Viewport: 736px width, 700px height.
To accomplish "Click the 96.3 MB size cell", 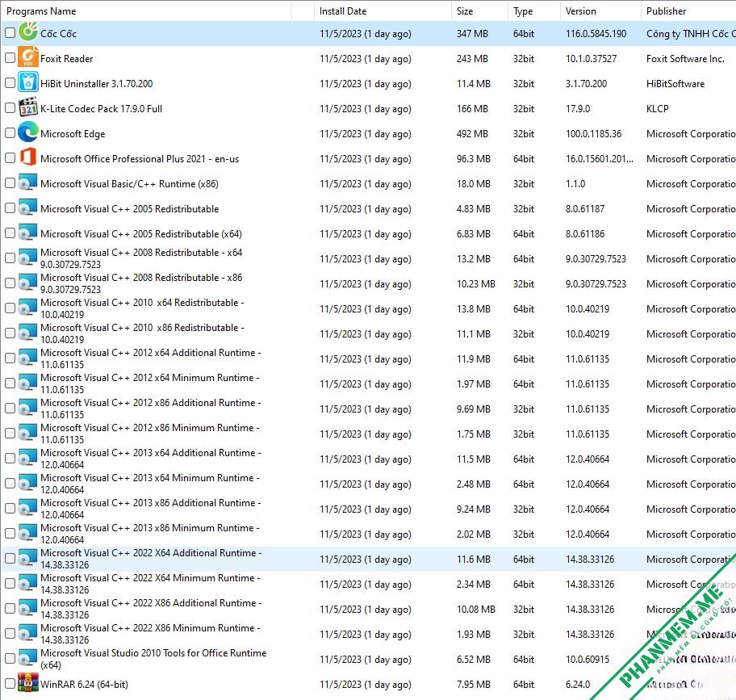I will tap(473, 159).
